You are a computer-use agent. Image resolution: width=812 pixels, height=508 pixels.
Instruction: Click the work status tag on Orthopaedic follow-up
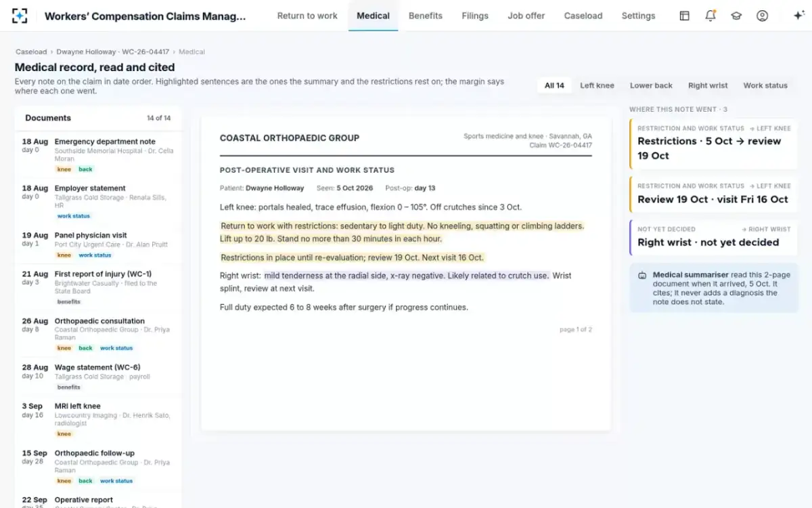click(x=116, y=481)
